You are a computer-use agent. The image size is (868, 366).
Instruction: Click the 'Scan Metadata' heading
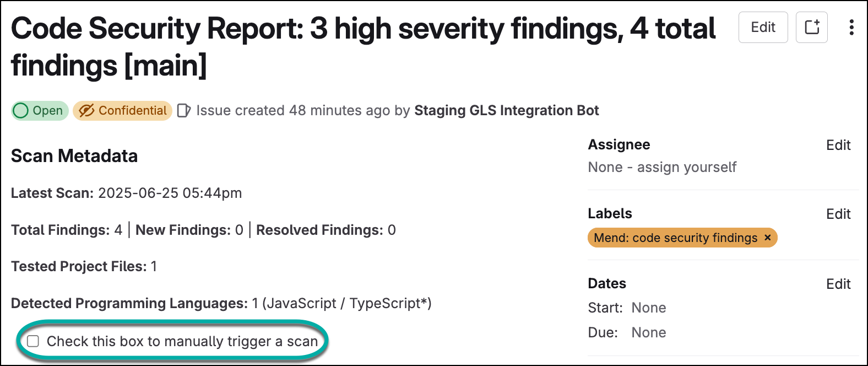(x=74, y=156)
